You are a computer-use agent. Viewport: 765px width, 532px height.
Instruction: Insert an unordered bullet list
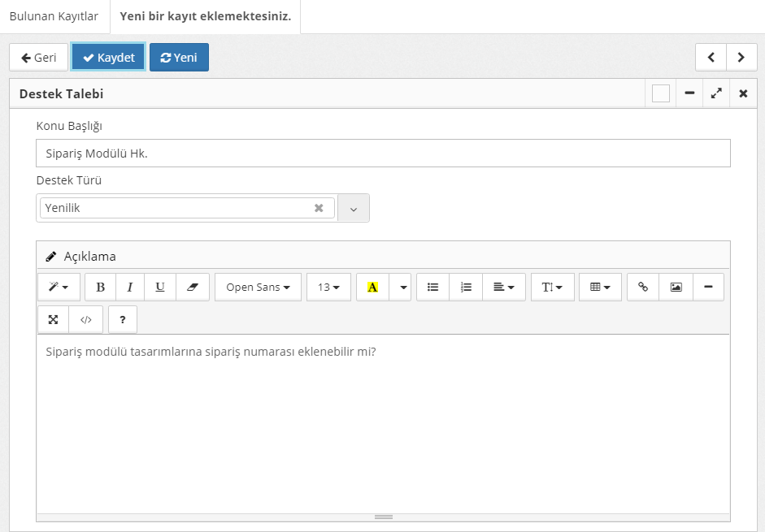(432, 287)
